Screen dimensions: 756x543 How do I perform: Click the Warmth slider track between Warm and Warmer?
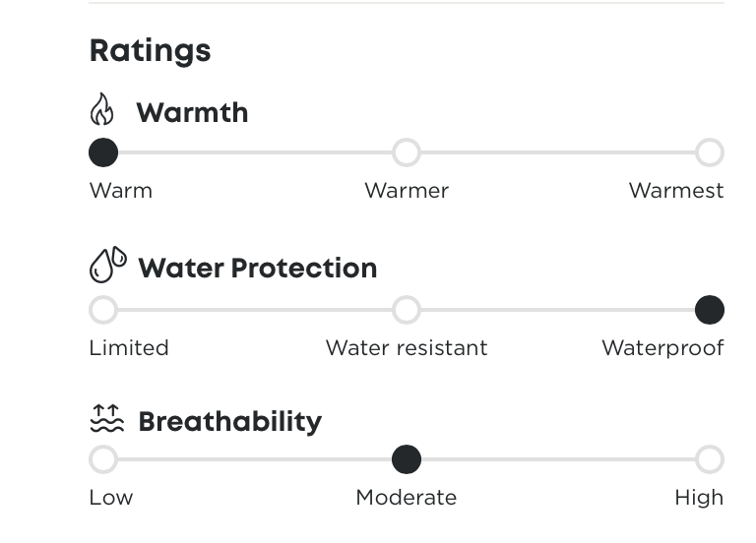[256, 152]
